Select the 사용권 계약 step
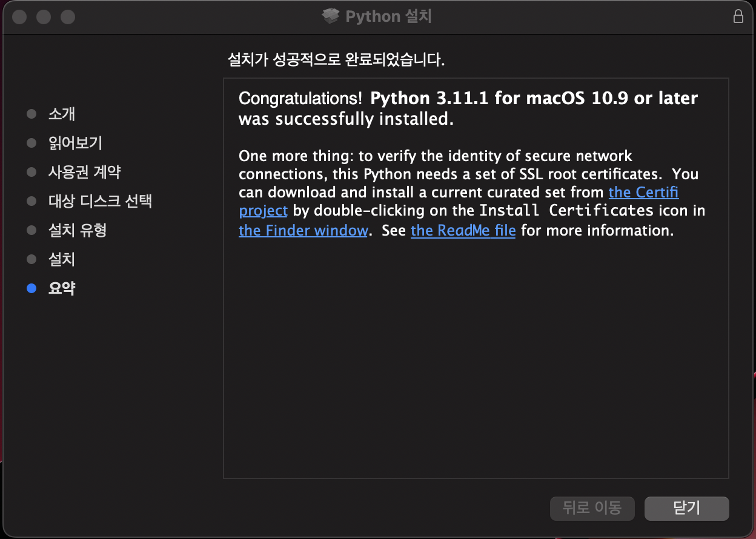The image size is (756, 539). [84, 172]
